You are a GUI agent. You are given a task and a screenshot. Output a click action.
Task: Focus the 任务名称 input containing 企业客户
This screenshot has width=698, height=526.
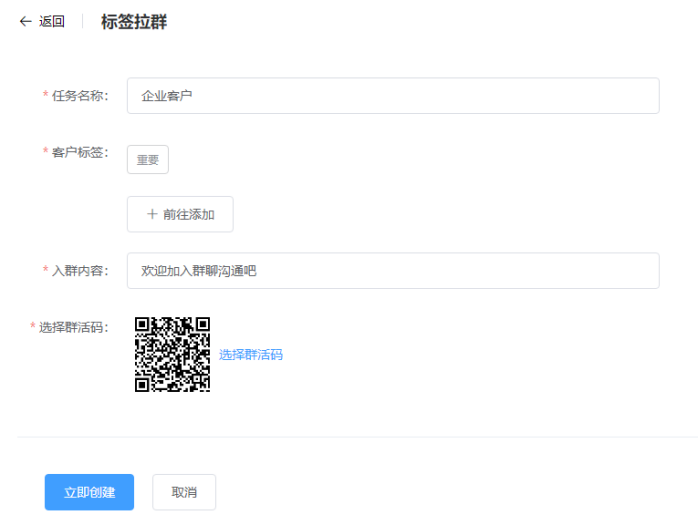point(392,96)
